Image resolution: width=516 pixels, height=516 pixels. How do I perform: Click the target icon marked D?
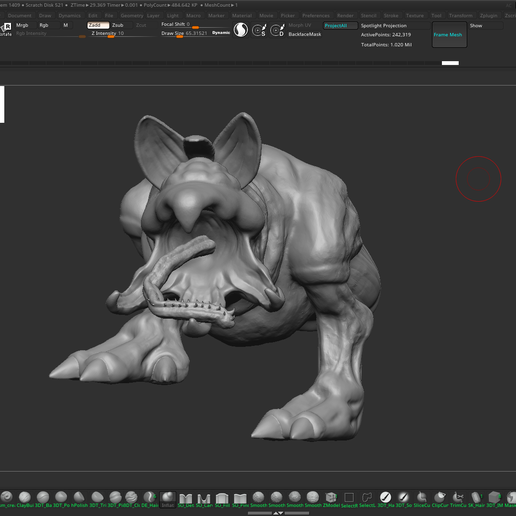pyautogui.click(x=277, y=30)
